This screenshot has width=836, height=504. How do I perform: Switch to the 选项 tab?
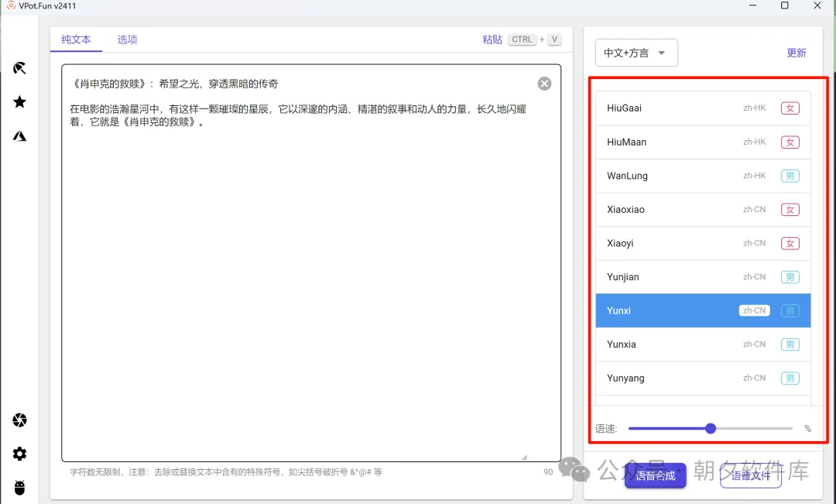127,39
